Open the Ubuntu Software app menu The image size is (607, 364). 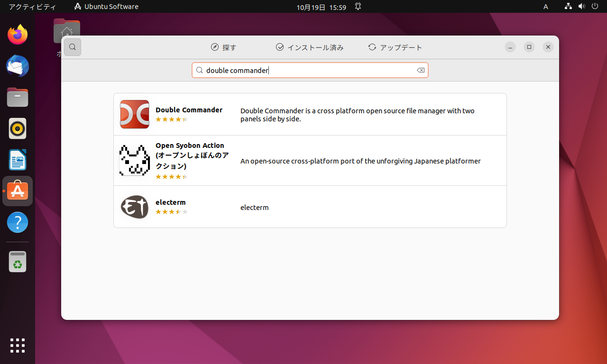(106, 7)
